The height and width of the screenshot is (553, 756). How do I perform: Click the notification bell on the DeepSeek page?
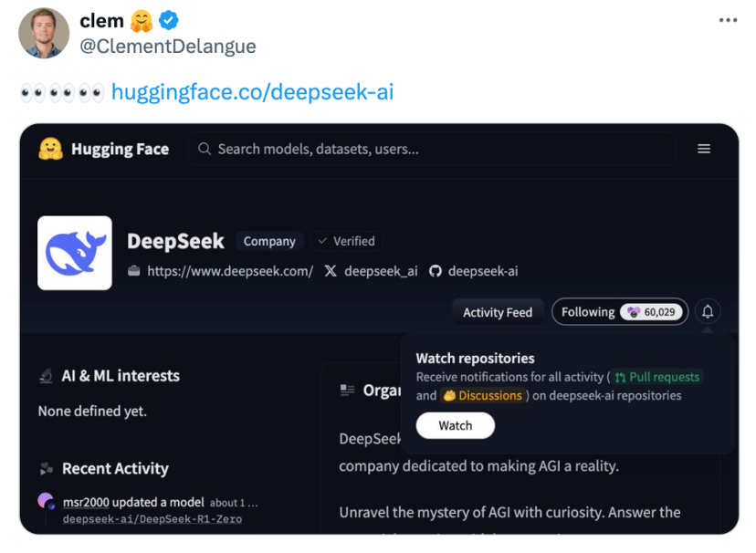[708, 311]
